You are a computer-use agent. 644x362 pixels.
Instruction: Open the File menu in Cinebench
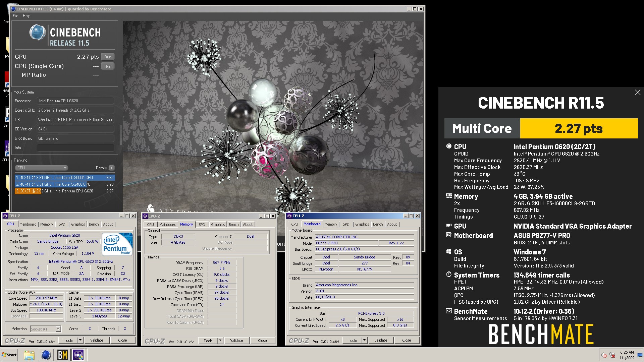click(15, 16)
